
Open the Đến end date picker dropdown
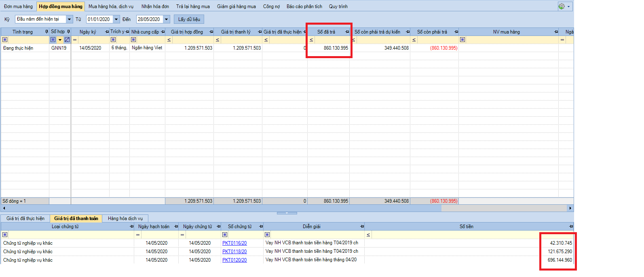tap(166, 19)
